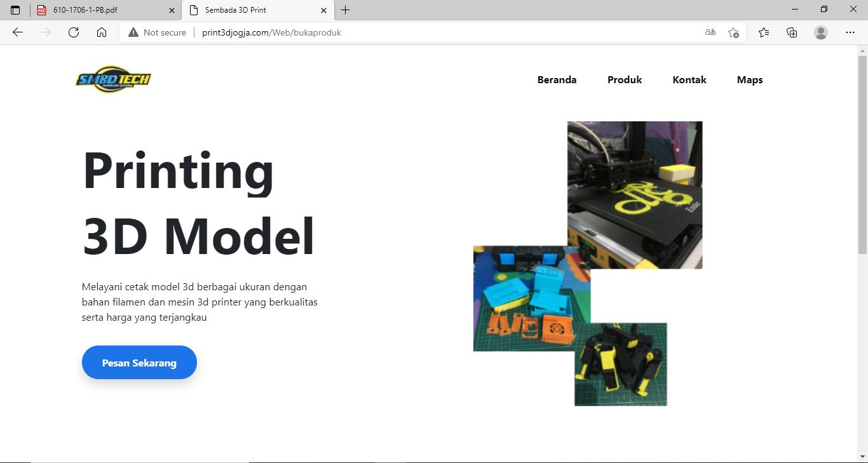Open the Settings and more menu
Image resolution: width=868 pixels, height=463 pixels.
[x=850, y=32]
